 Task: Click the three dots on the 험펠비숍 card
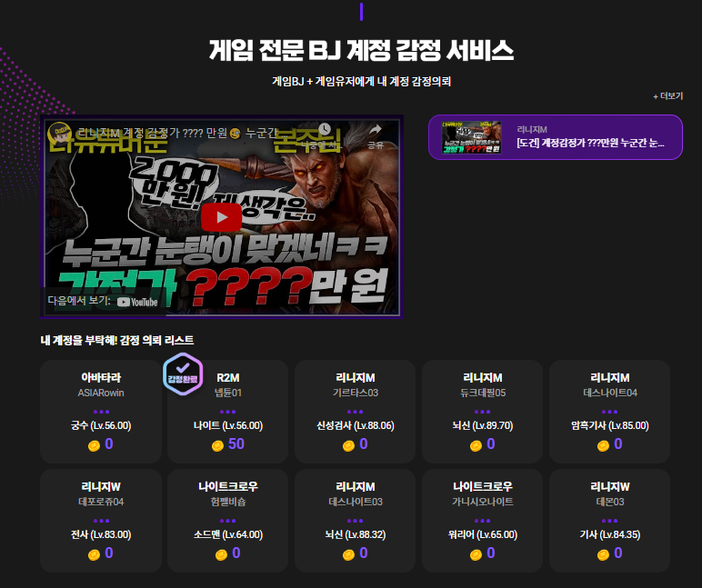(228, 521)
